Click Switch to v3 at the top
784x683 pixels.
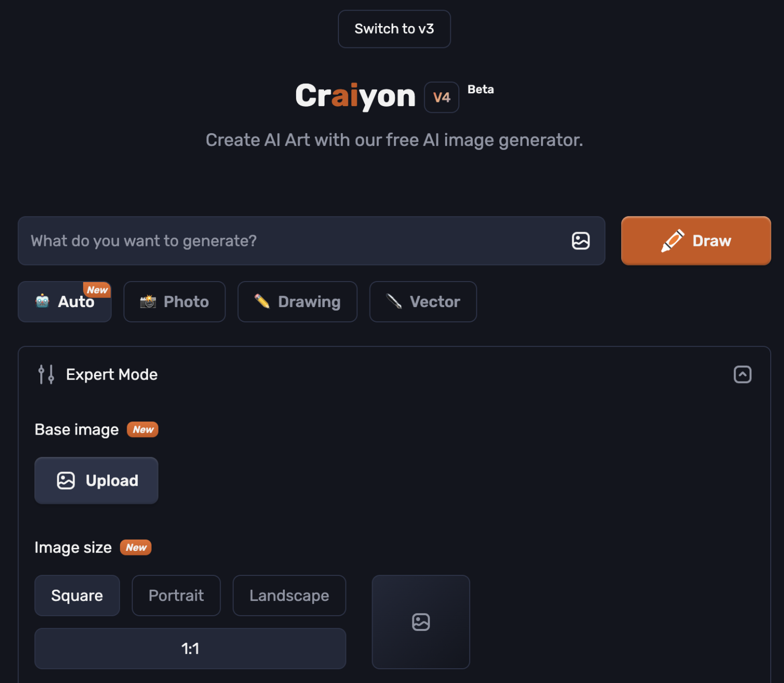(x=394, y=29)
